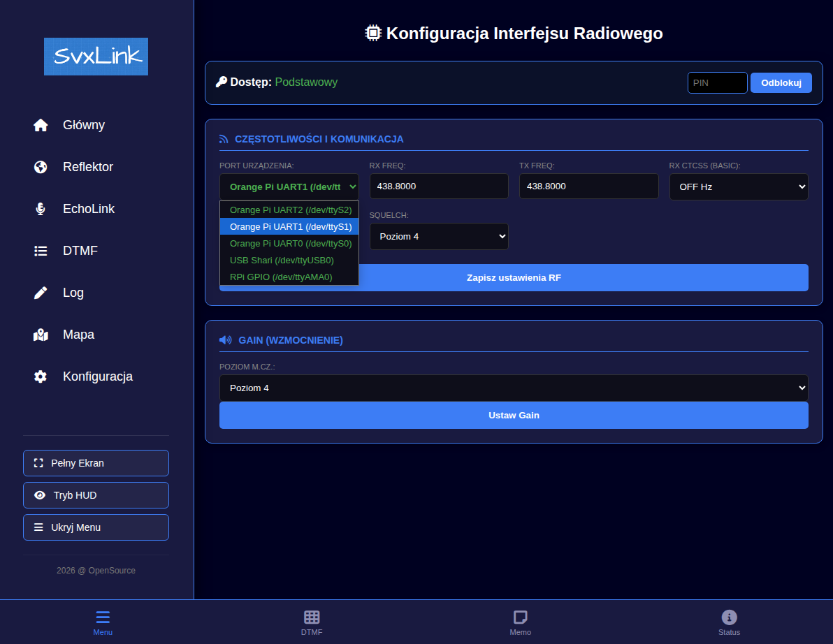Open Reflektor via its globe icon
833x644 pixels.
[x=41, y=167]
